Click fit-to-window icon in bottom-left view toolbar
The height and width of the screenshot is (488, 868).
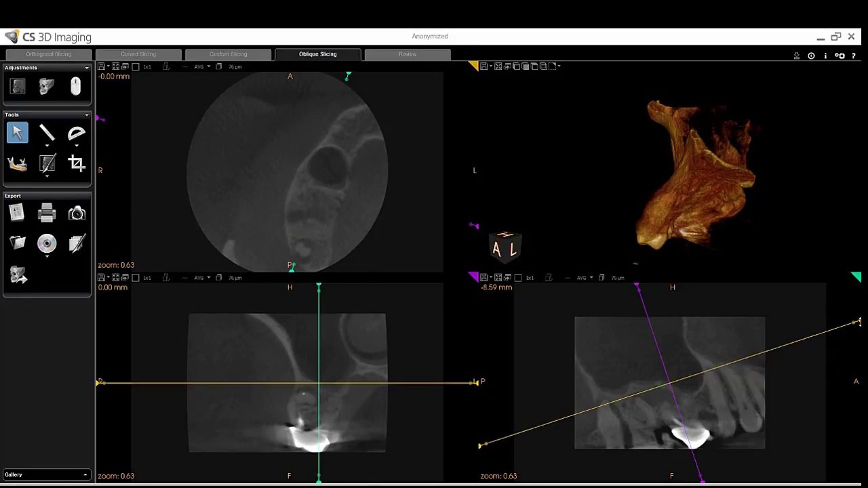(115, 278)
